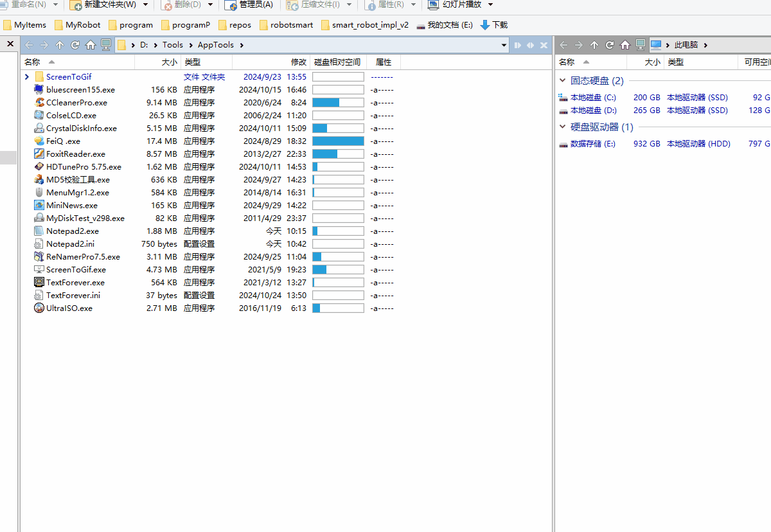Image resolution: width=771 pixels, height=532 pixels.
Task: Select bluescreen155.exe icon
Action: [x=40, y=90]
